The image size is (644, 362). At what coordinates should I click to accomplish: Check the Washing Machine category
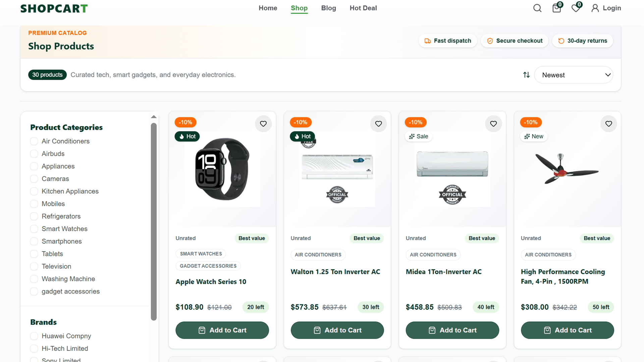point(34,279)
